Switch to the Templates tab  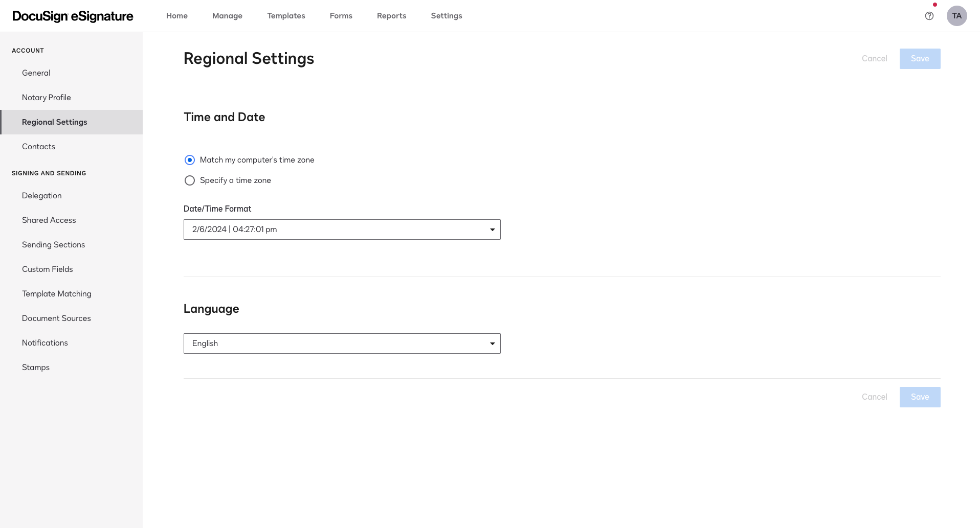[x=286, y=16]
